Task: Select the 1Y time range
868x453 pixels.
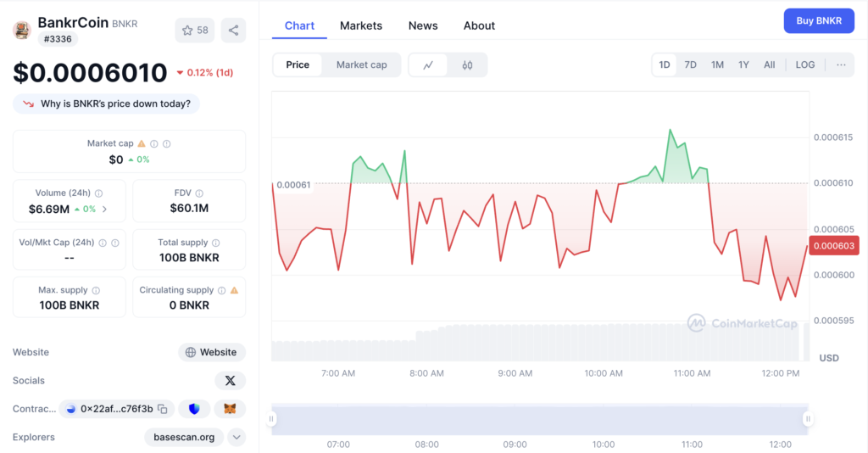Action: point(743,64)
